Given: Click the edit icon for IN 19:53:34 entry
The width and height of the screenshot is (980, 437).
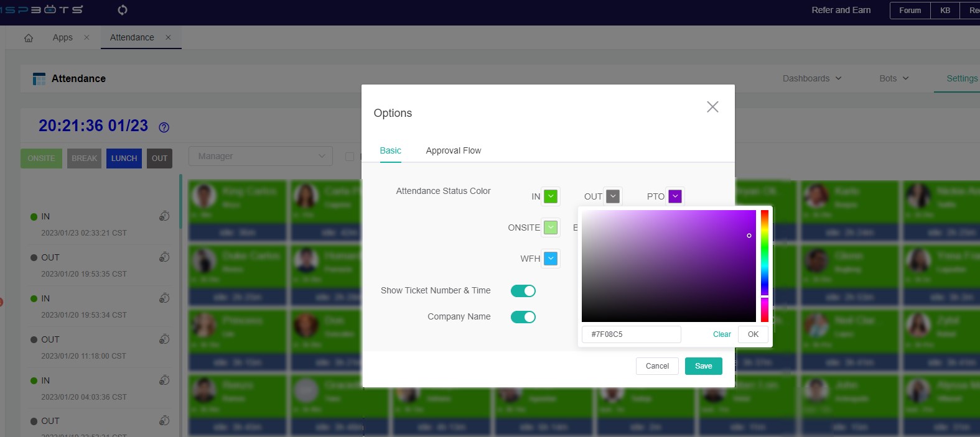Looking at the screenshot, I should (x=164, y=298).
